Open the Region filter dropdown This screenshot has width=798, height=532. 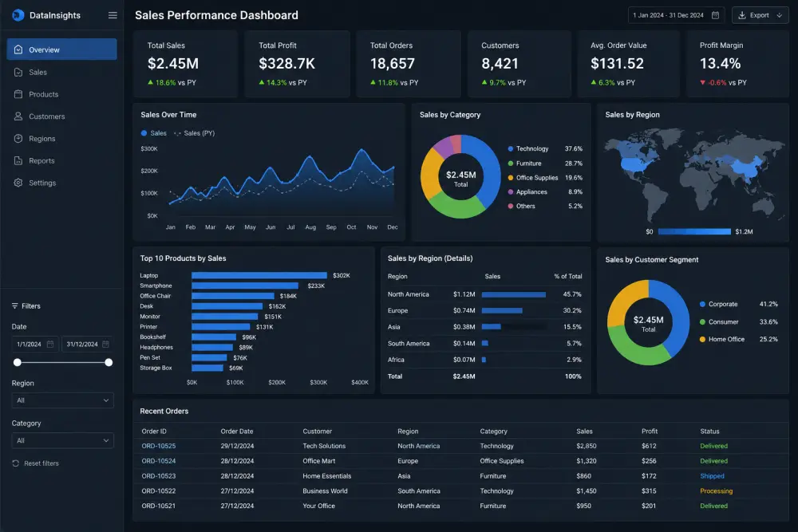62,400
